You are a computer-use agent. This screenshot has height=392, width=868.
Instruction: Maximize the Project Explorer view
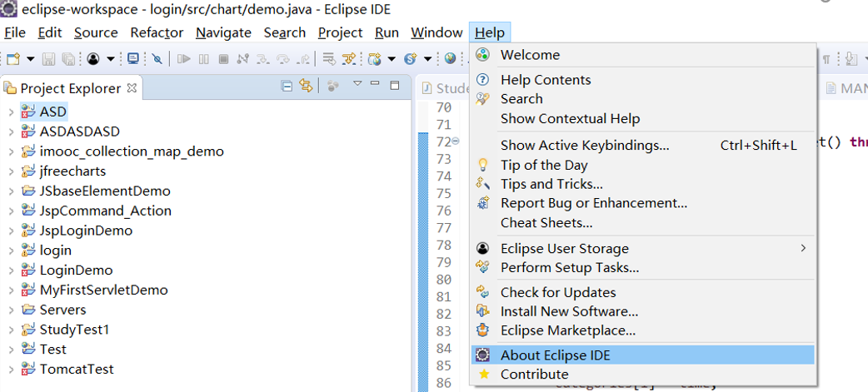395,85
